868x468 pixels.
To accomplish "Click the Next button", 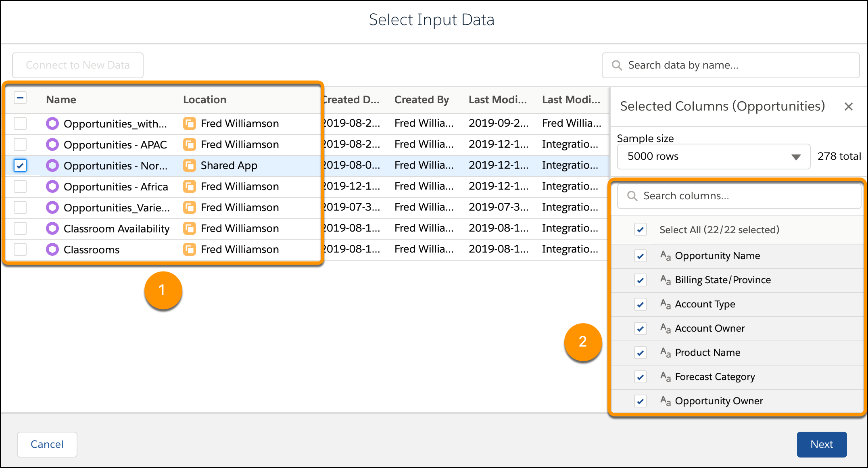I will [x=822, y=444].
